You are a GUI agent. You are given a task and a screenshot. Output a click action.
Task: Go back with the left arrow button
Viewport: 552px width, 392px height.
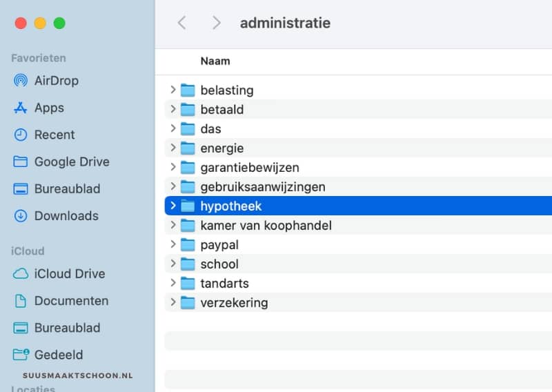point(182,23)
